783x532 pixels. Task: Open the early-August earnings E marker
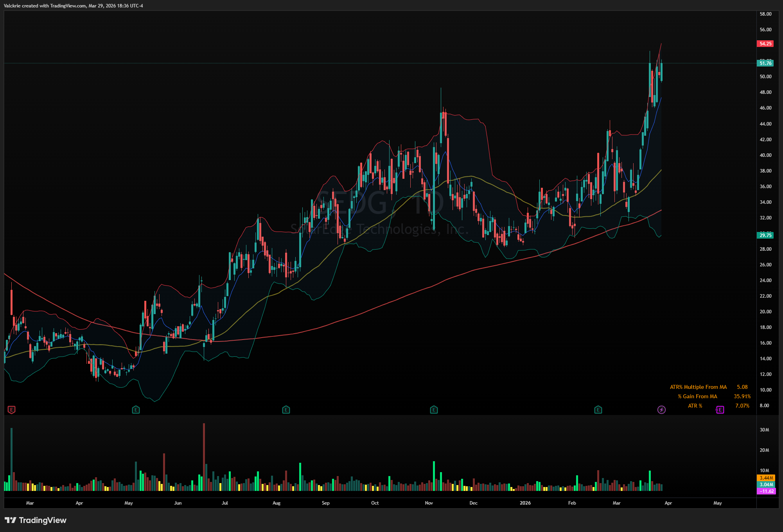tap(286, 410)
